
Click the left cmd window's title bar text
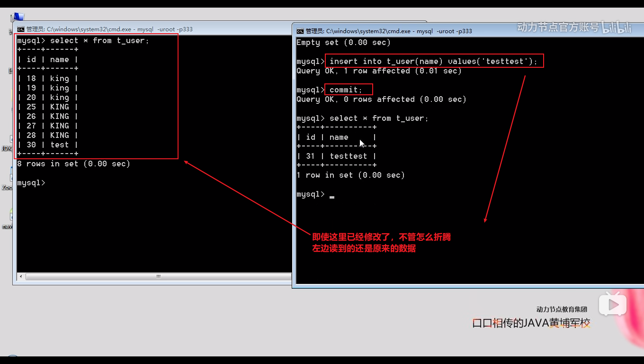tap(109, 29)
